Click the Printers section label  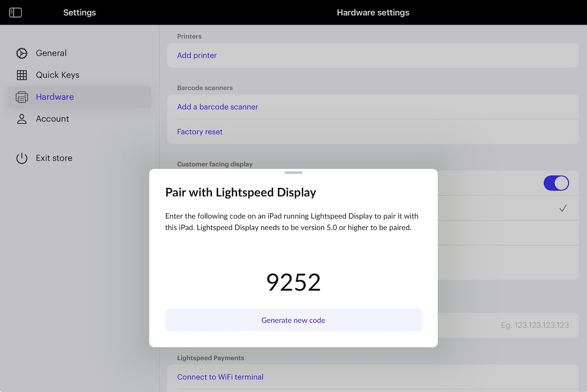point(189,36)
